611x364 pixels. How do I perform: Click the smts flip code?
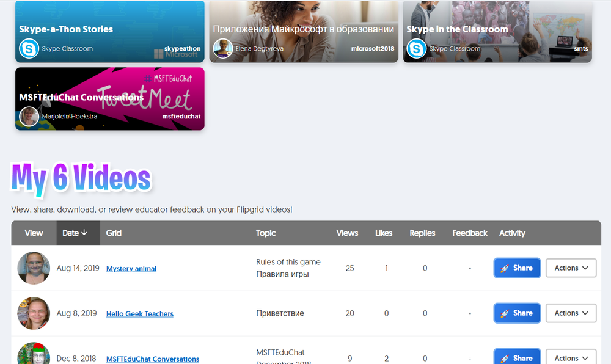581,49
